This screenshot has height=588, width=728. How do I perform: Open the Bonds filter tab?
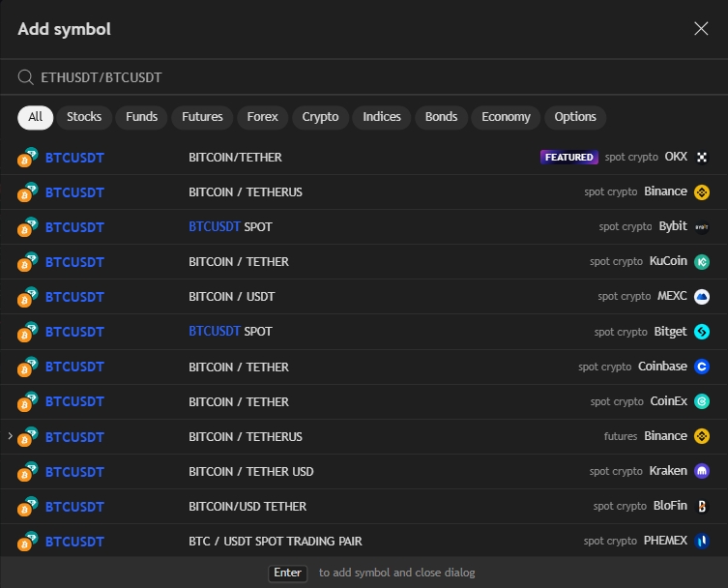coord(441,117)
